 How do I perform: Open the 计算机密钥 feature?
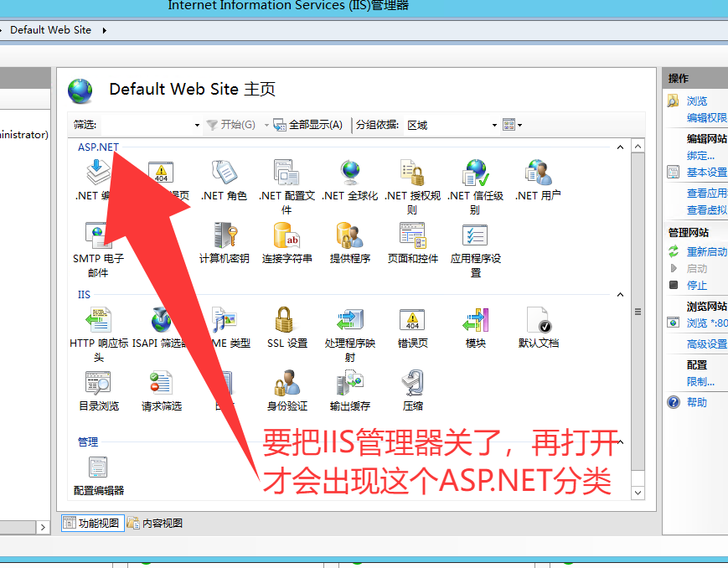click(x=225, y=243)
